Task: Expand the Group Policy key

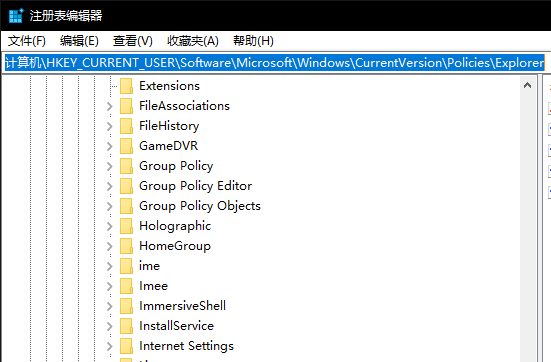Action: (x=110, y=166)
